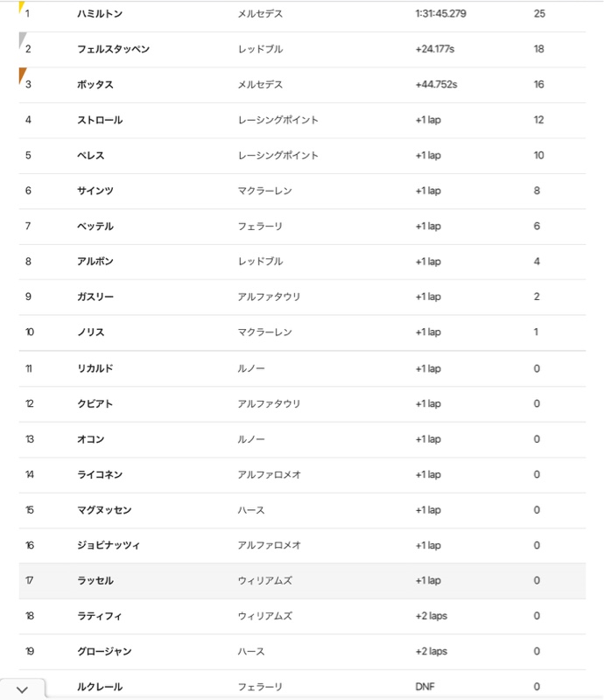Select the highlighted ラッセル row

tap(302, 581)
